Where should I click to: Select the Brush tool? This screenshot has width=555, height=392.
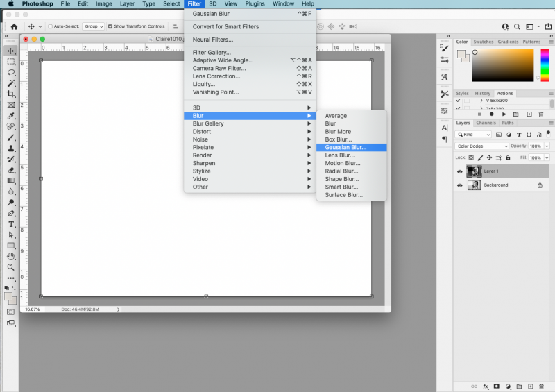tap(10, 137)
